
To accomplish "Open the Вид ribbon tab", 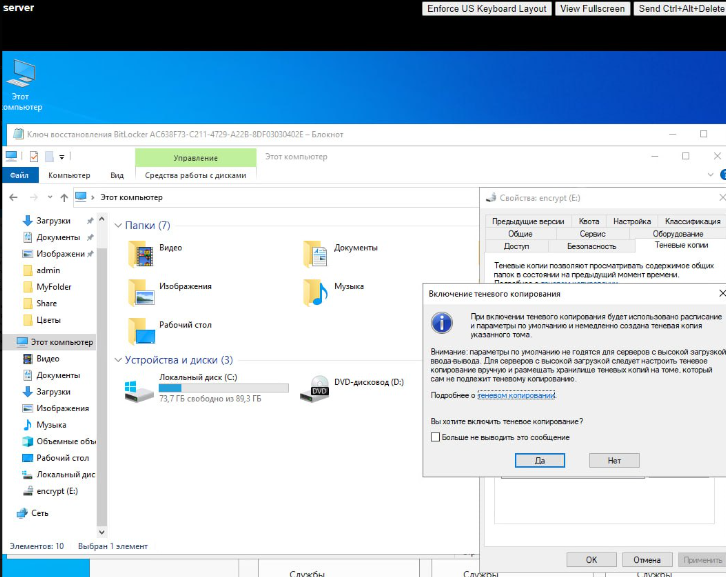I will pos(117,175).
